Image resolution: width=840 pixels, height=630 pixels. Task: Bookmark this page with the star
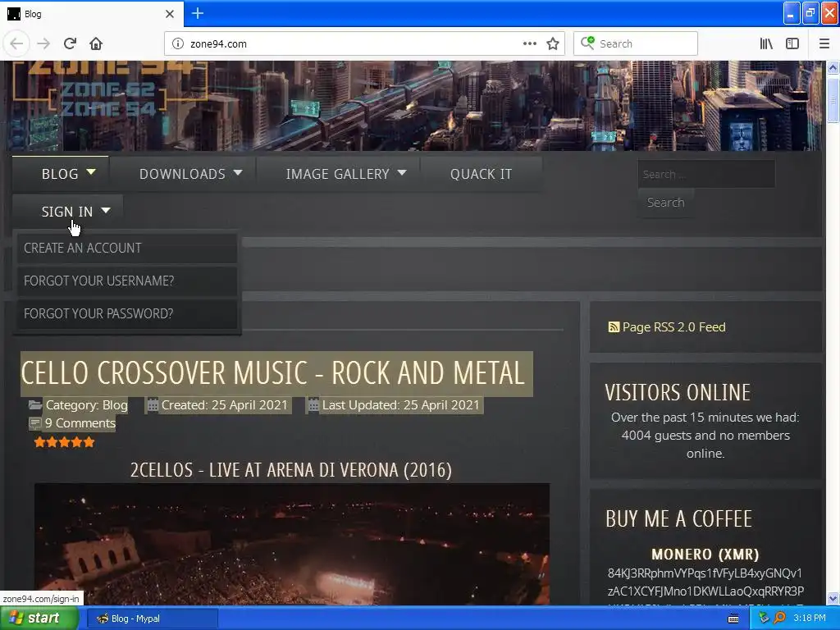coord(553,43)
